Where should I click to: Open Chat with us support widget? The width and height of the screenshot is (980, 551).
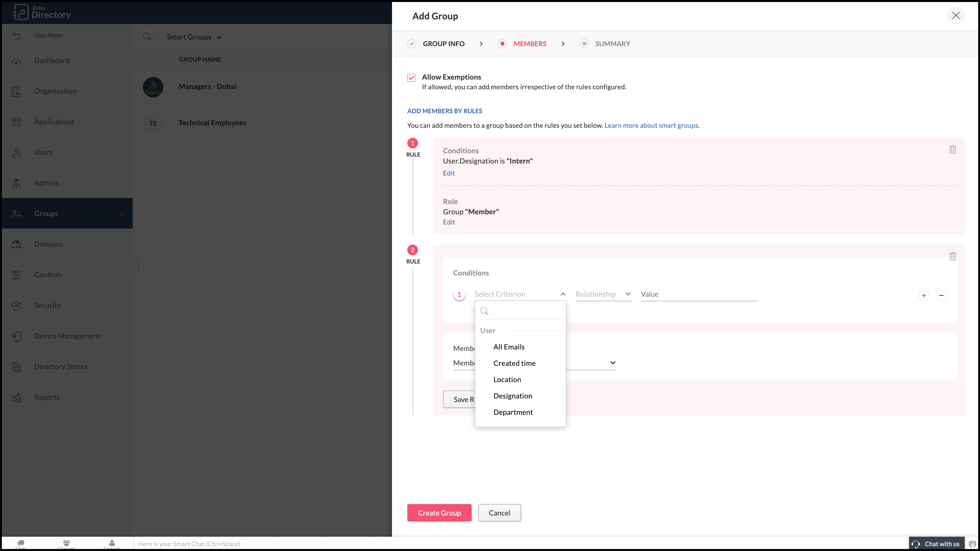(937, 544)
